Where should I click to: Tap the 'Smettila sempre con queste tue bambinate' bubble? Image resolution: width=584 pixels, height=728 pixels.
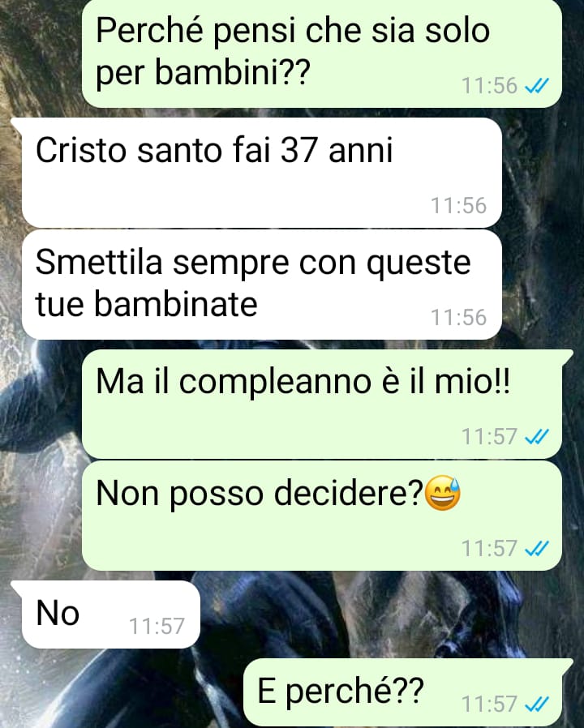pos(262,285)
